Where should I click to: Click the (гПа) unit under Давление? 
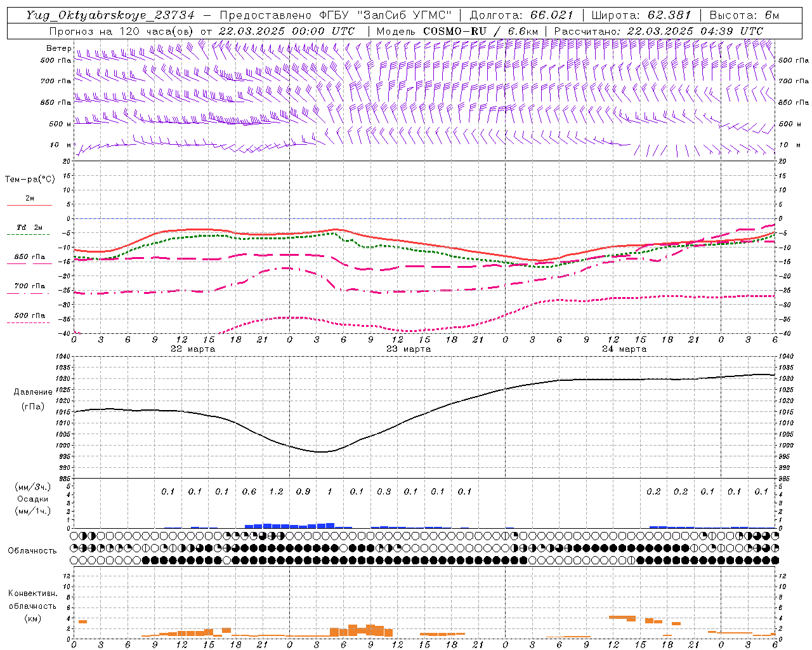33,407
